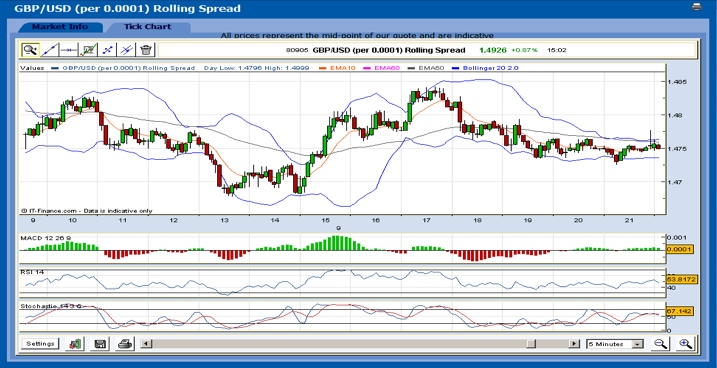
Task: Click the 13 time axis label
Action: pos(224,220)
